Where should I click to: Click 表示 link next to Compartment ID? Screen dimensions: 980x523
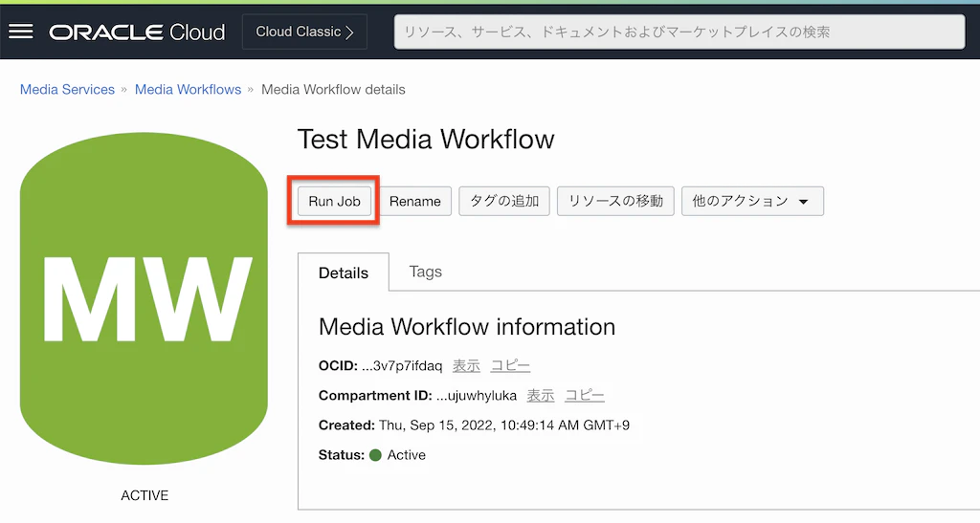click(x=541, y=396)
